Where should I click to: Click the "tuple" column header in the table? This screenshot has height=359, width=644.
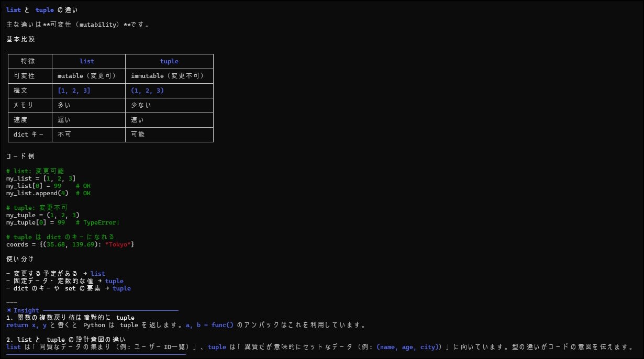pyautogui.click(x=169, y=61)
